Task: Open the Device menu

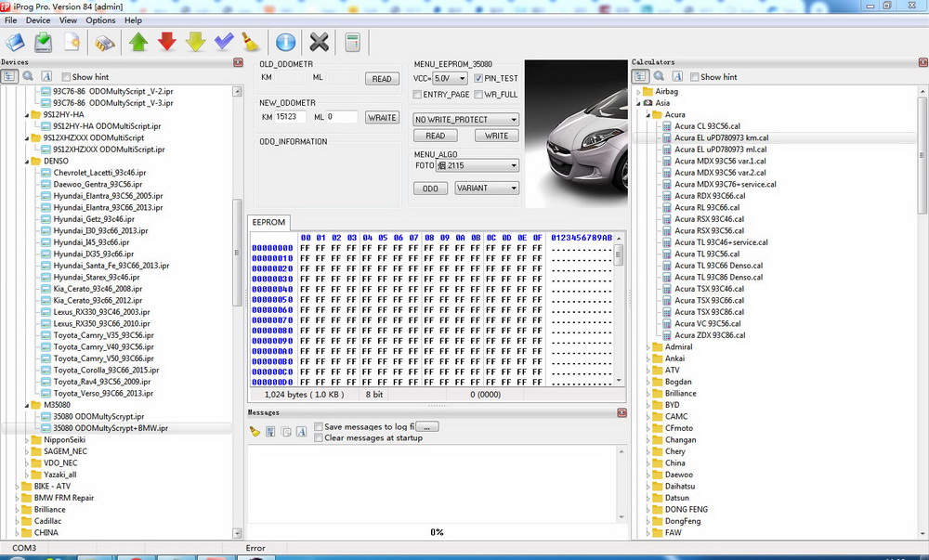Action: (x=38, y=20)
